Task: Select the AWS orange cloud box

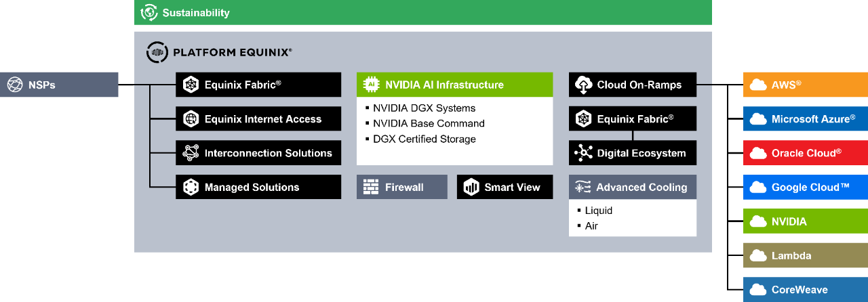Action: click(x=805, y=85)
